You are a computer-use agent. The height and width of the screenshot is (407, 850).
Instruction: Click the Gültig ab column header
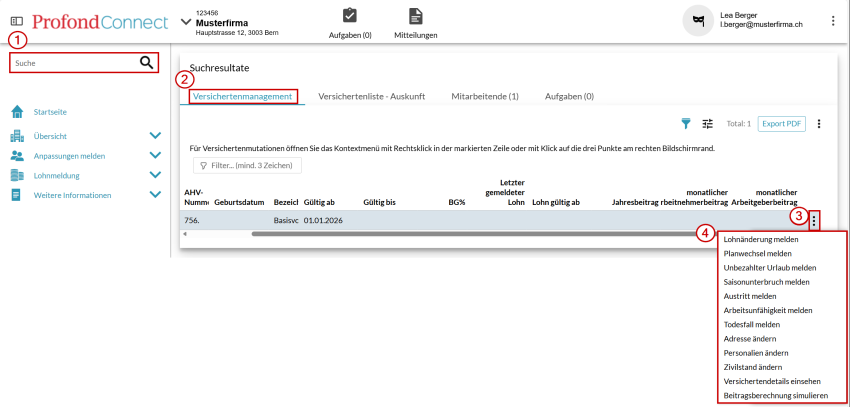click(x=319, y=203)
